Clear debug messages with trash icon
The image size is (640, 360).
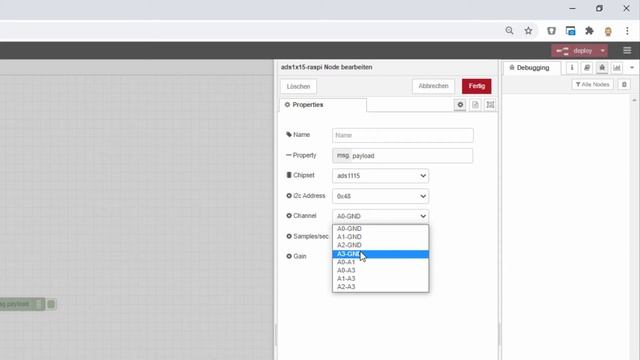point(624,84)
